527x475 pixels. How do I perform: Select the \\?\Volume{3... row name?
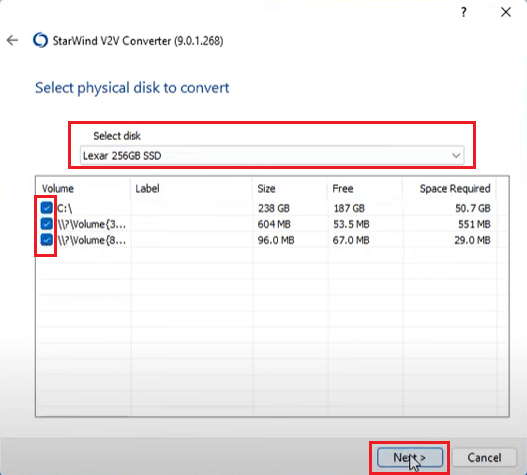pyautogui.click(x=92, y=224)
